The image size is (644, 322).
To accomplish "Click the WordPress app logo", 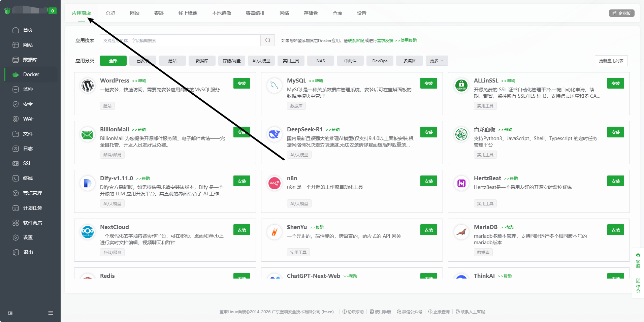I will [88, 86].
